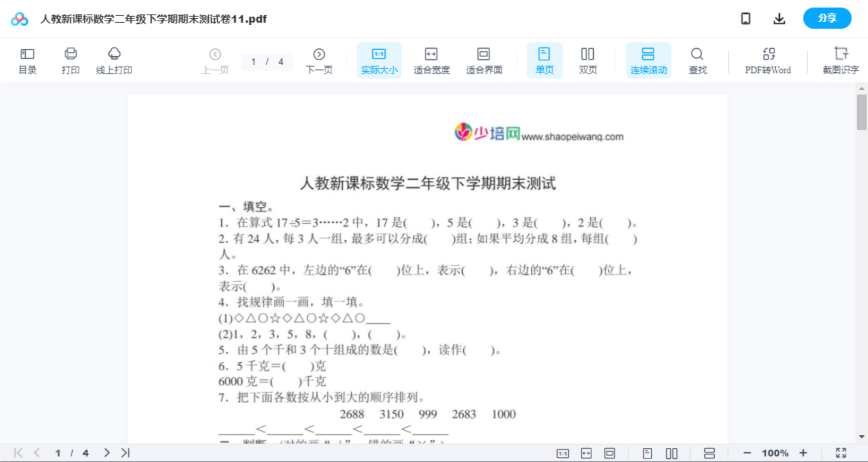Viewport: 868px width, 462px height.
Task: Click the fullscreen icon in bottom bar
Action: tap(841, 452)
